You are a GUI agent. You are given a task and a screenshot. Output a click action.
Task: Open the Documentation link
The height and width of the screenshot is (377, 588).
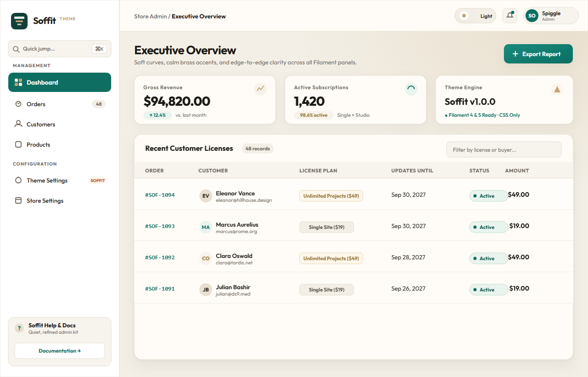point(60,351)
